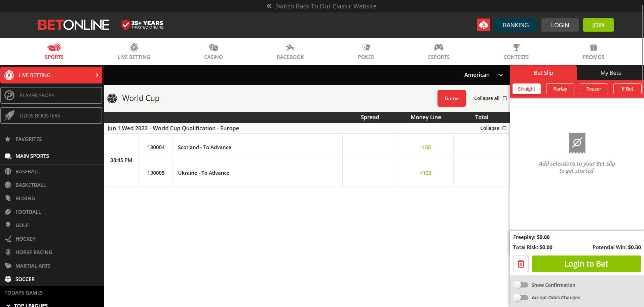The image size is (644, 307).
Task: Click the Football icon in sidebar
Action: tap(8, 212)
